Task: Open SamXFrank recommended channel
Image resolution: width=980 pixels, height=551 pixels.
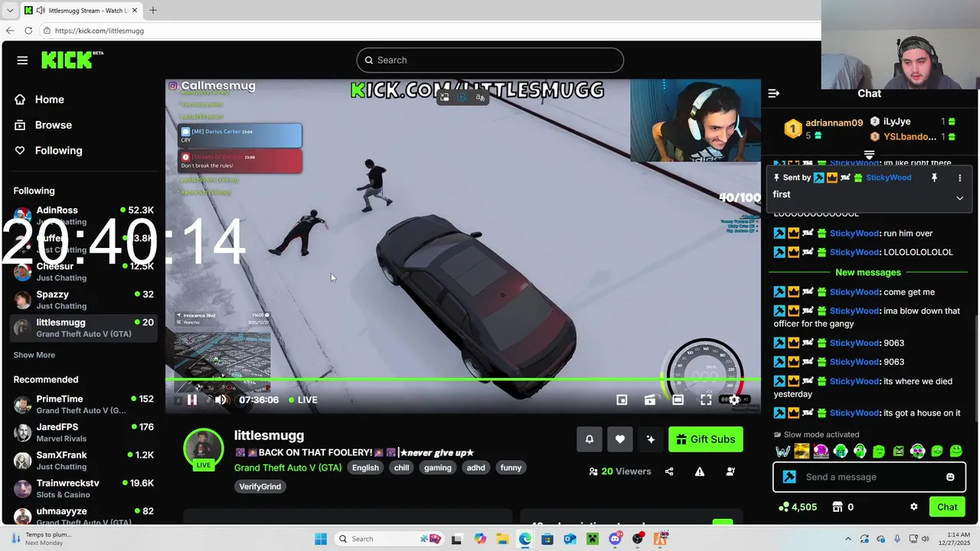Action: click(83, 461)
